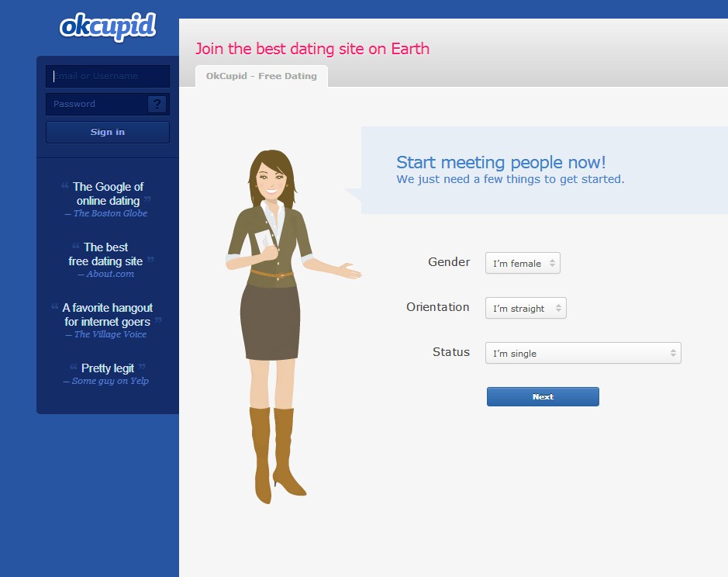
Task: Click the 'About.com' quote attribution
Action: (106, 274)
